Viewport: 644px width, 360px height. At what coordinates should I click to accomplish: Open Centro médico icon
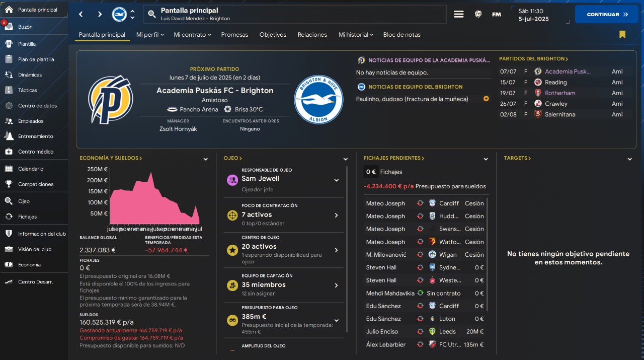pos(9,152)
